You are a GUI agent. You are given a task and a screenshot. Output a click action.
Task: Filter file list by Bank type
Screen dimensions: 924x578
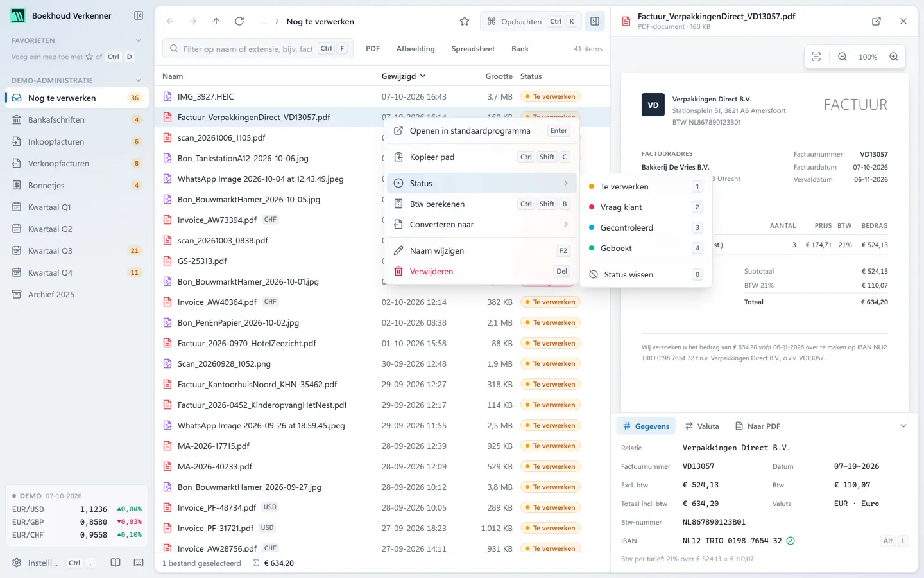pos(520,49)
